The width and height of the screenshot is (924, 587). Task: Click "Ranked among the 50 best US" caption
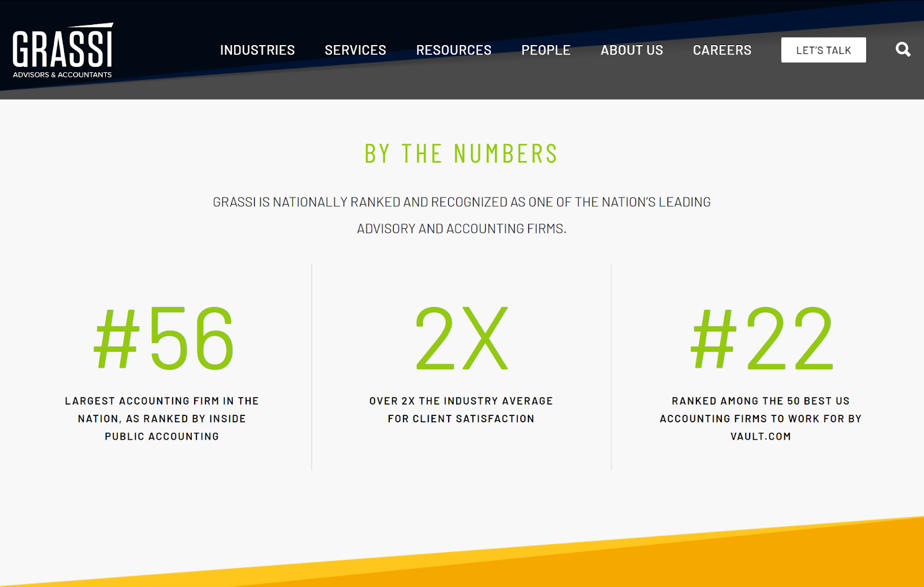[x=761, y=418]
